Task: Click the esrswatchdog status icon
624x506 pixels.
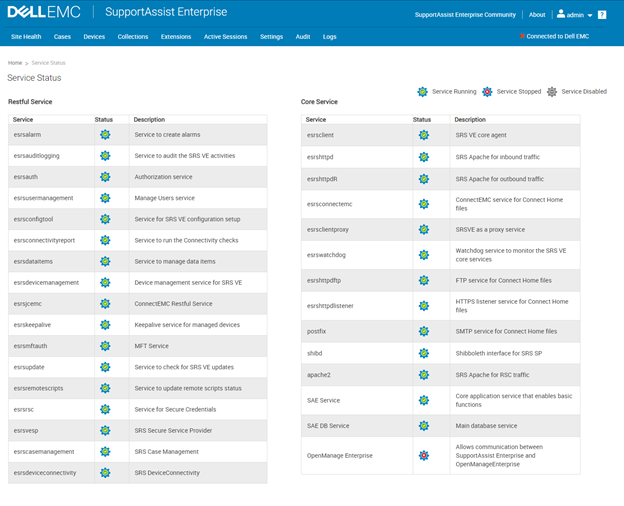Action: coord(424,255)
